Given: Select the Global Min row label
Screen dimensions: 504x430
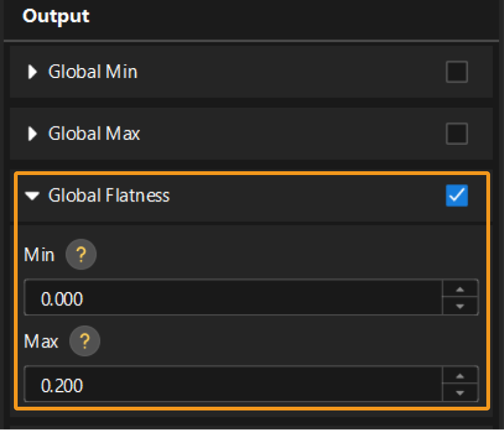Looking at the screenshot, I should pos(93,72).
